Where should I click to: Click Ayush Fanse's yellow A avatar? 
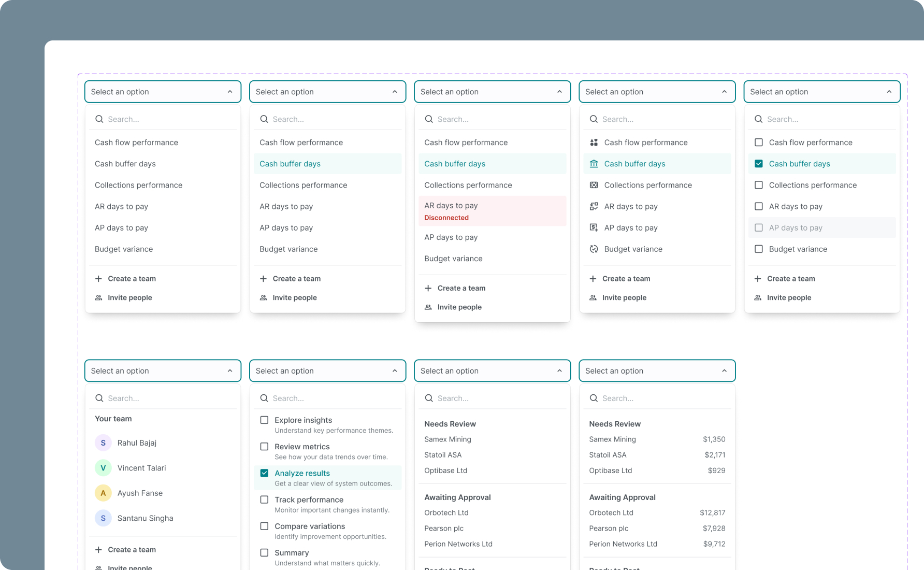103,493
